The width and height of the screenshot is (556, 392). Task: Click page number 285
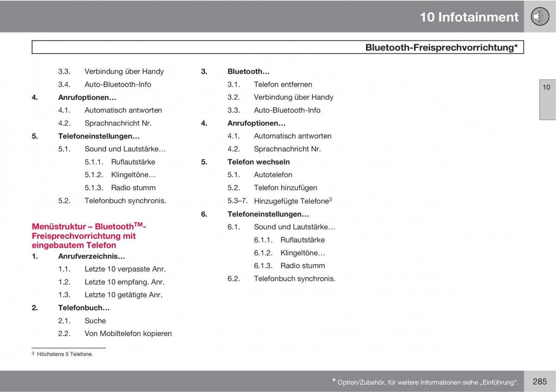pyautogui.click(x=540, y=381)
